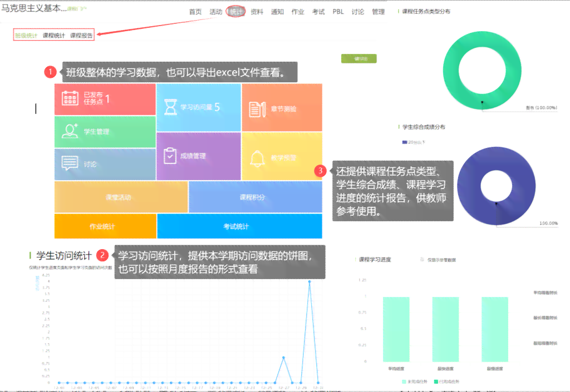Open 资料 in the top navigation
Screen dimensions: 570x392
[x=257, y=12]
